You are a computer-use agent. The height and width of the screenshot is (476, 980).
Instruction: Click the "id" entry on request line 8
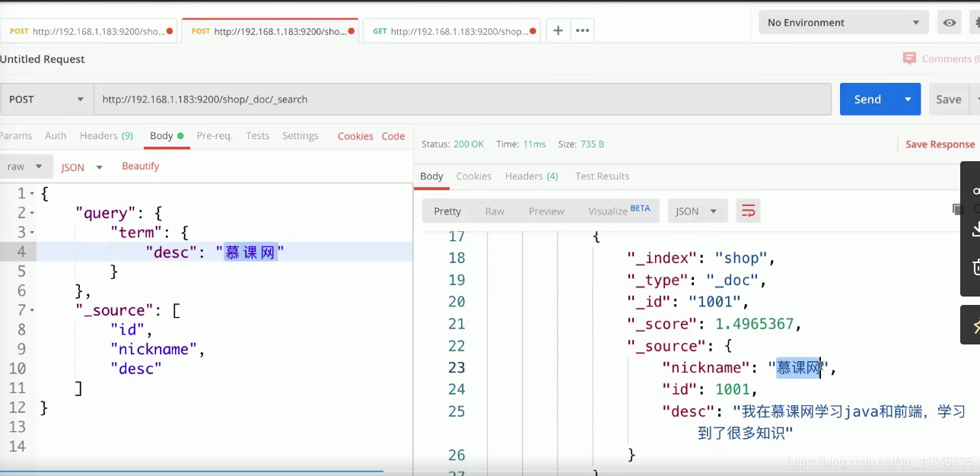132,329
